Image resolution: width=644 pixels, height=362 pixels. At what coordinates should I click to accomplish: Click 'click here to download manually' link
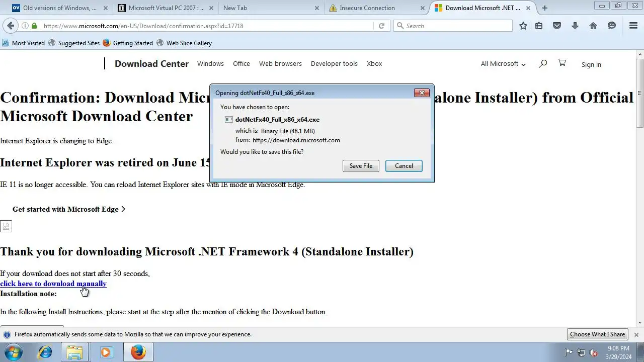coord(53,284)
